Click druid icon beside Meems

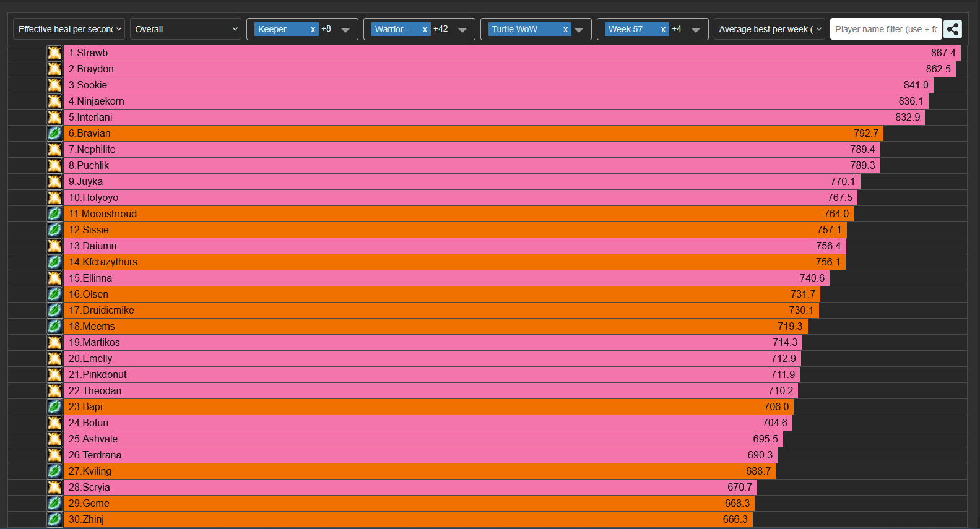pyautogui.click(x=54, y=327)
